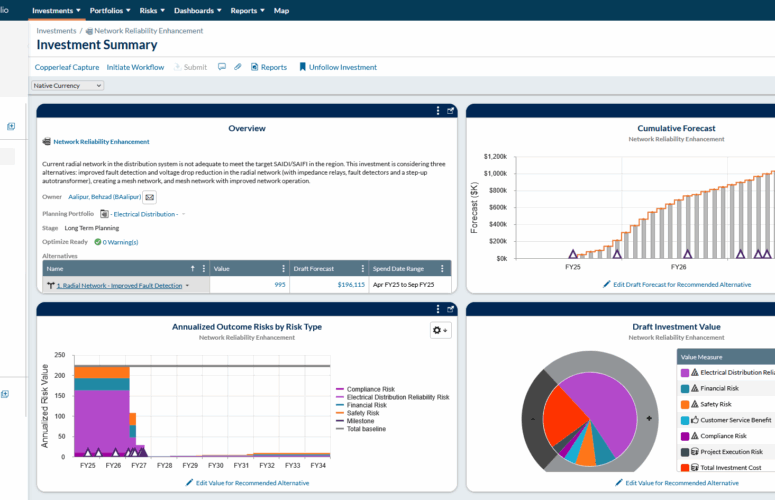775x500 pixels.
Task: Pop out the Overview panel
Action: (x=450, y=111)
